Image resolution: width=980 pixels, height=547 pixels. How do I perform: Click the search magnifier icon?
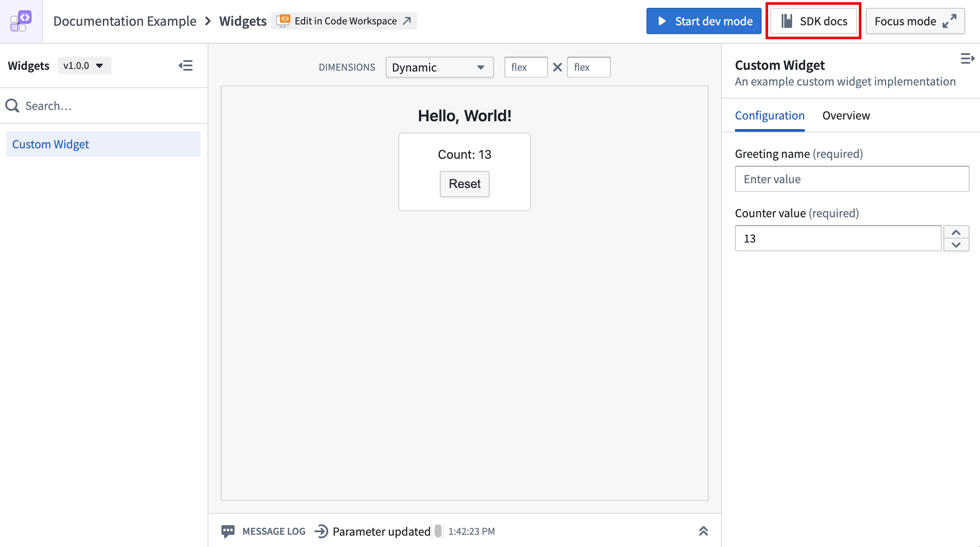[x=12, y=106]
